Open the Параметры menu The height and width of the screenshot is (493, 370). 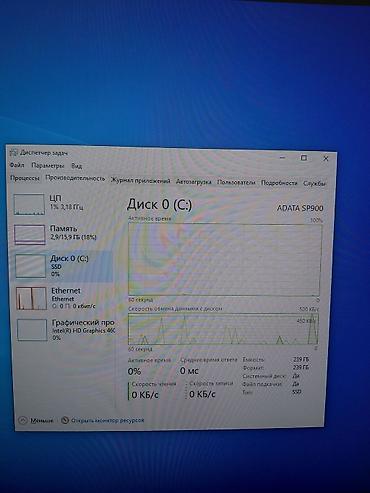pyautogui.click(x=48, y=165)
